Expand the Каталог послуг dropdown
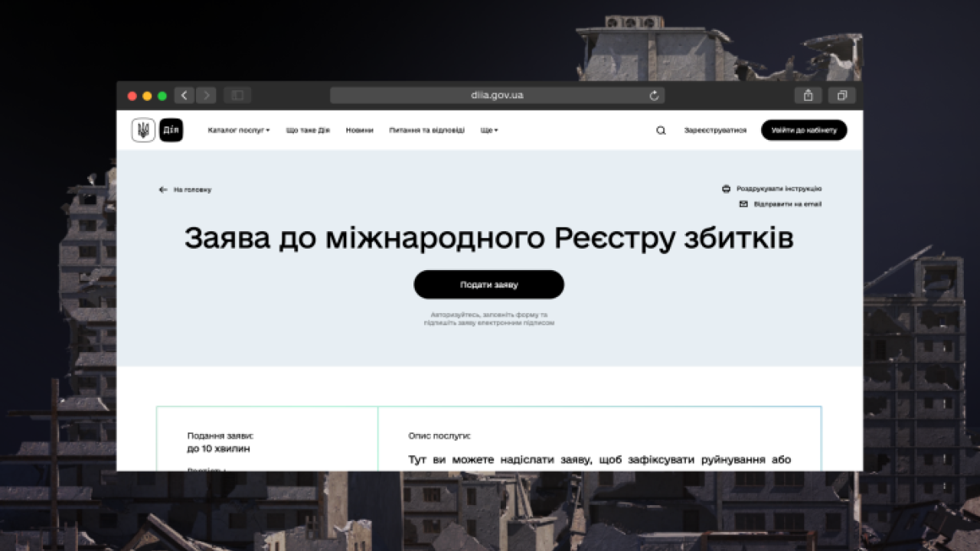Viewport: 980px width, 551px height. [x=239, y=130]
